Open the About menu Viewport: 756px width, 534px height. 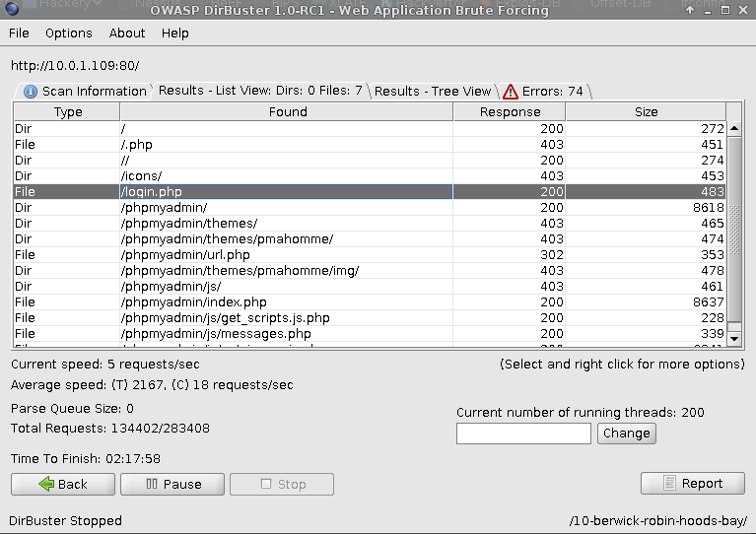click(x=127, y=33)
